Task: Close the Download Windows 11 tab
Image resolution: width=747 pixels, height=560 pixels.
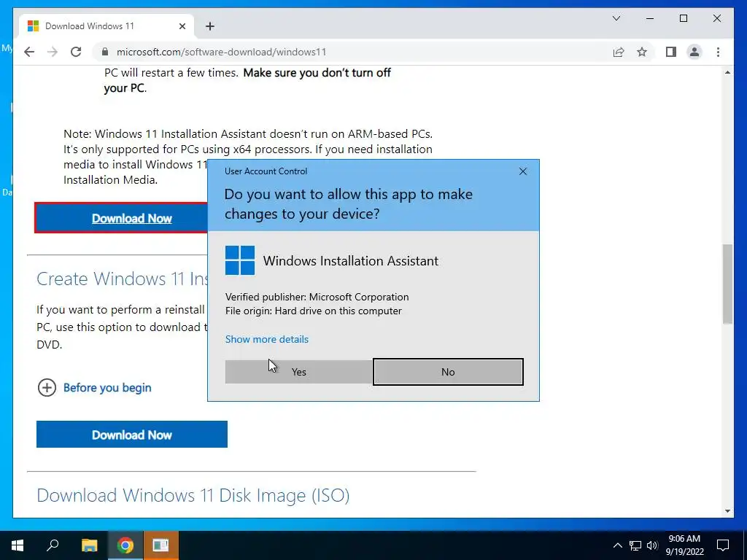Action: (182, 26)
